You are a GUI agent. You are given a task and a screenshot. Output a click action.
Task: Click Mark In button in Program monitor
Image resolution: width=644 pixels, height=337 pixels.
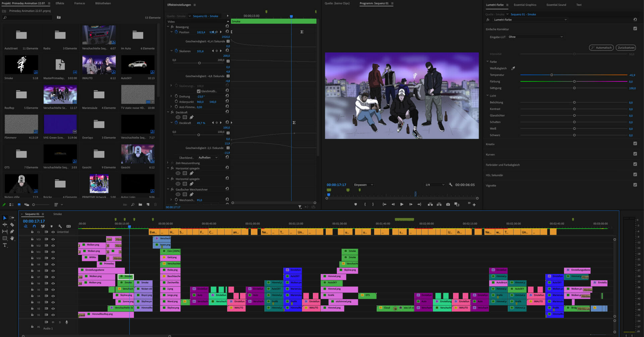point(365,204)
